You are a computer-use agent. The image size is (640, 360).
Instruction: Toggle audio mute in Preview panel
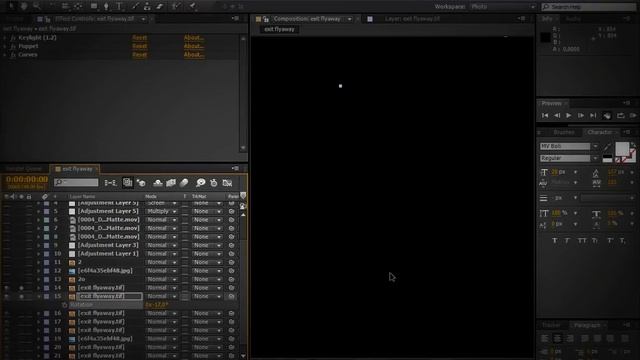pyautogui.click(x=607, y=116)
